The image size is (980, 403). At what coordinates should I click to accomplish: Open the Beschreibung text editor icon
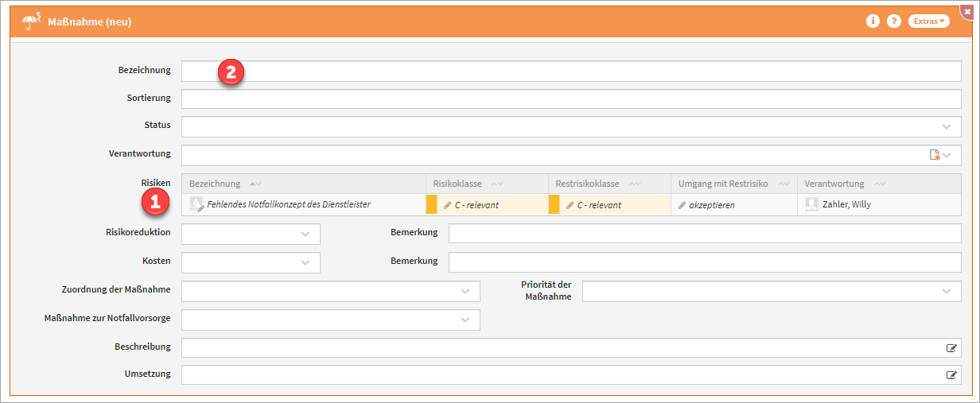click(951, 348)
